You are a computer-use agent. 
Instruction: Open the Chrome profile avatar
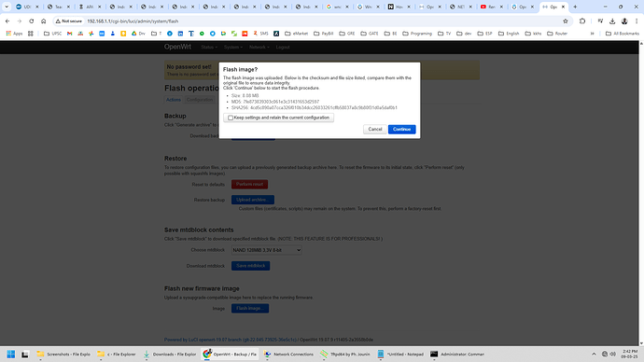[x=624, y=21]
